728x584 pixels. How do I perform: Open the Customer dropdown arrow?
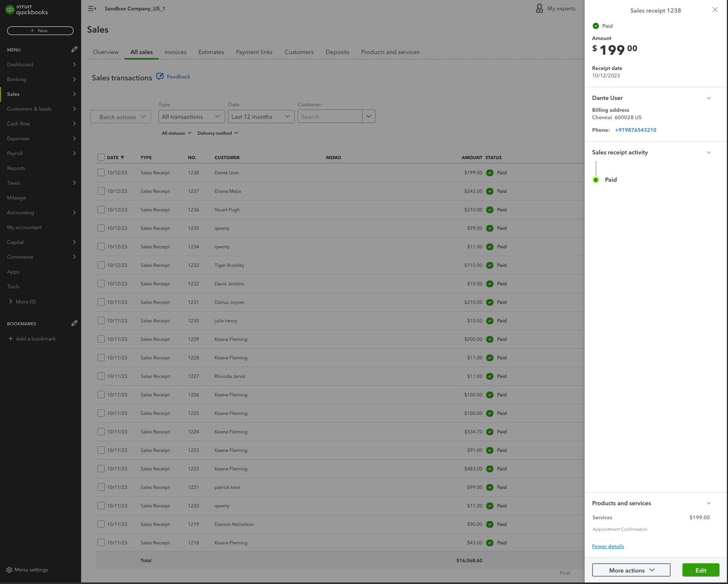(369, 116)
